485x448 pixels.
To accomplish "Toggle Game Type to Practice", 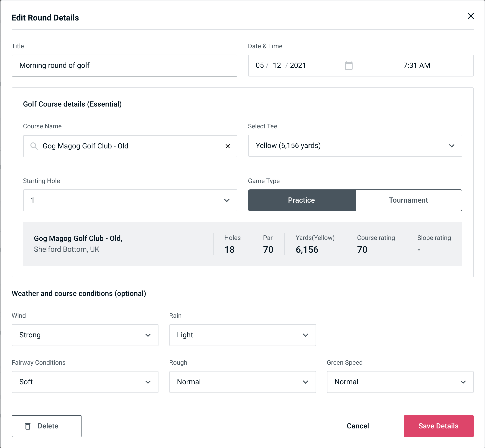I will (302, 201).
